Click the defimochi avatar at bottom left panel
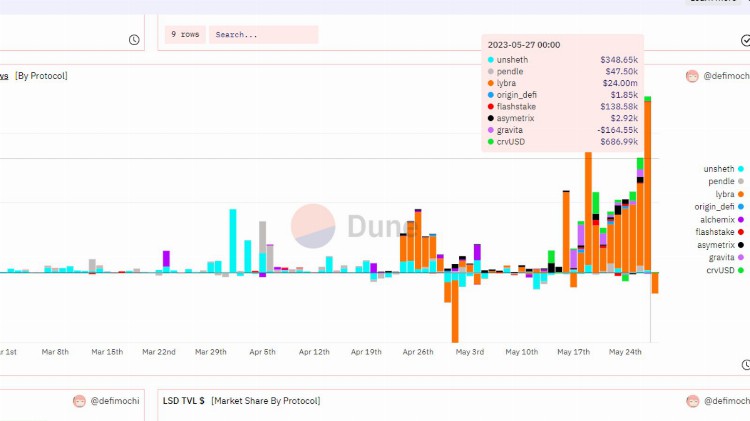Image resolution: width=750 pixels, height=421 pixels. [79, 401]
